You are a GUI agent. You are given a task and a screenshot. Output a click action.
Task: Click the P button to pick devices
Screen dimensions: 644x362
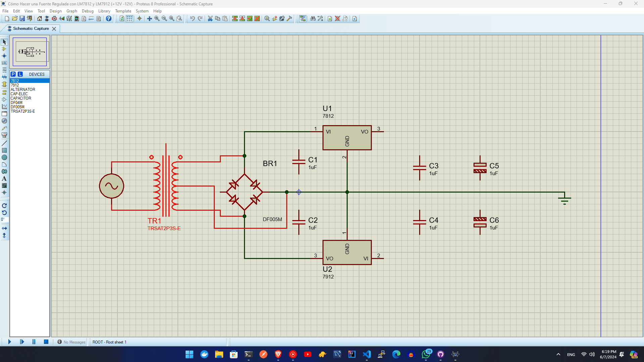(13, 74)
